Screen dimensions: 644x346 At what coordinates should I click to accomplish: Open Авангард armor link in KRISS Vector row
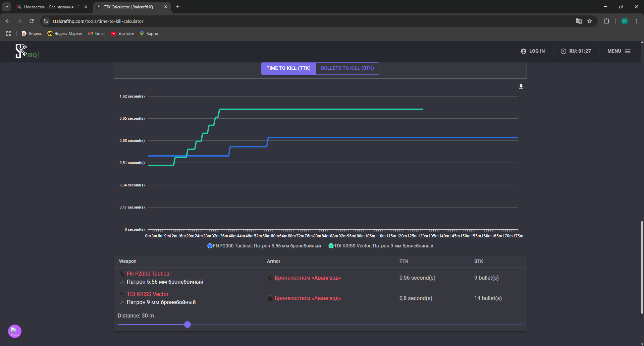pyautogui.click(x=308, y=298)
